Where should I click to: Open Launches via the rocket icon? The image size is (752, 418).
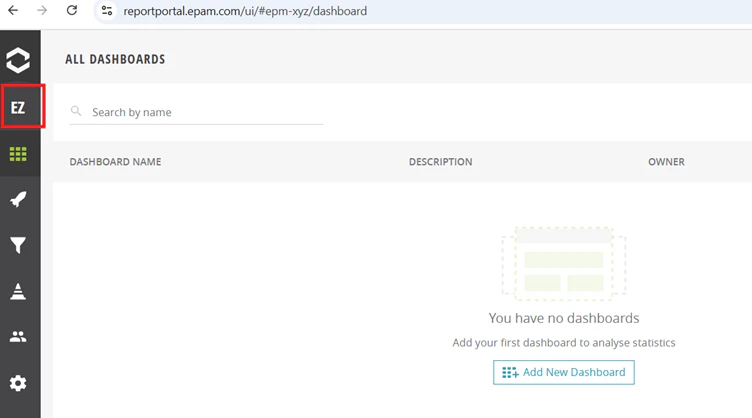(x=18, y=199)
